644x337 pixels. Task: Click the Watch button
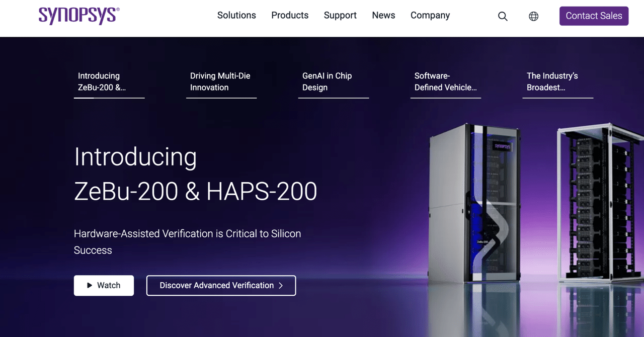click(104, 285)
